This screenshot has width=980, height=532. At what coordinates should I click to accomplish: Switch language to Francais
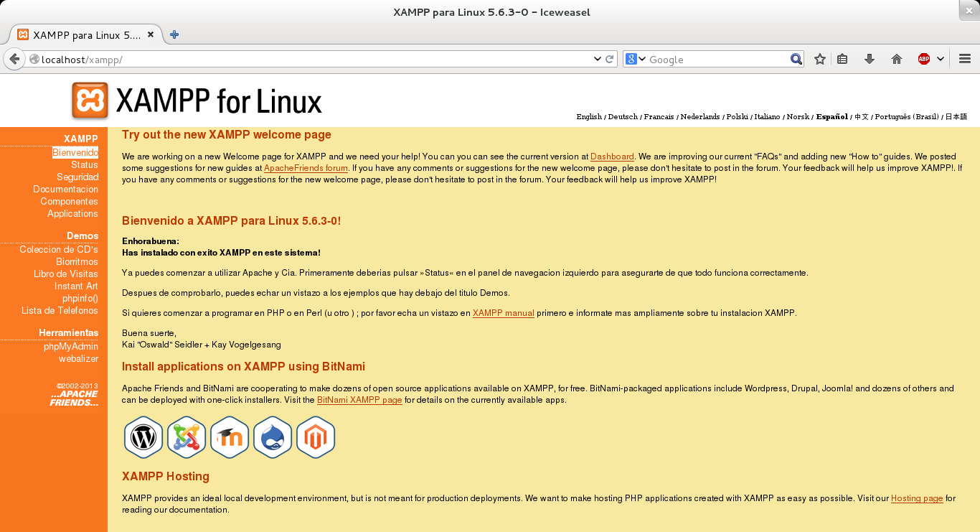point(659,116)
